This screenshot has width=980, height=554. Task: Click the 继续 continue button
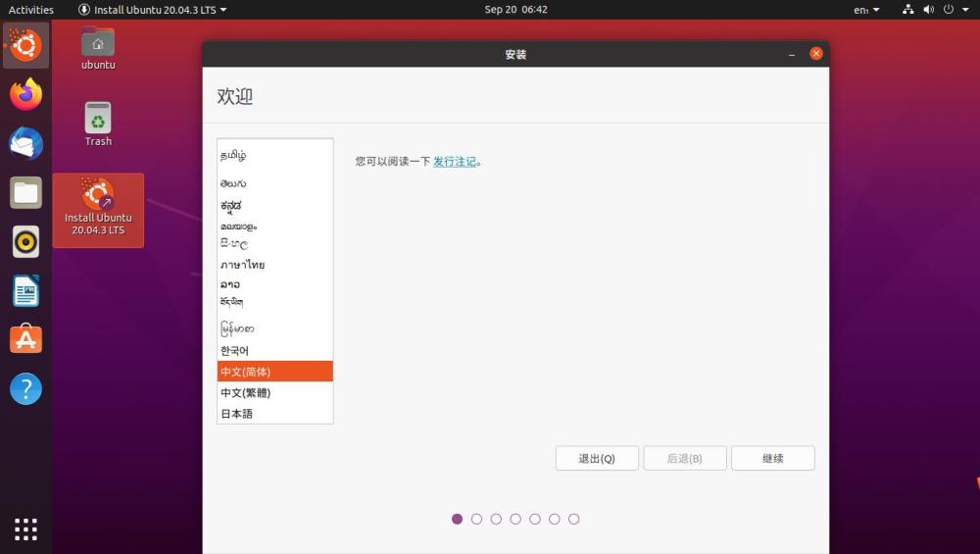(x=772, y=458)
